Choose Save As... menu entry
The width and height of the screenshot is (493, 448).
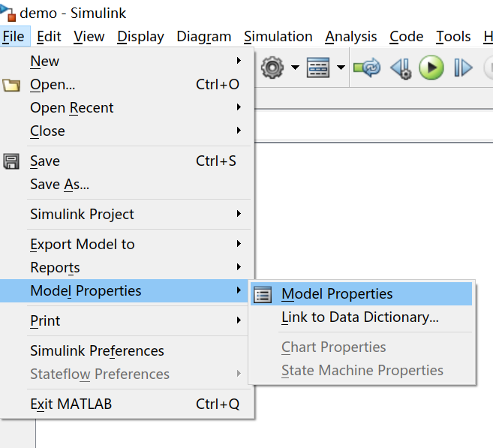[x=127, y=185]
